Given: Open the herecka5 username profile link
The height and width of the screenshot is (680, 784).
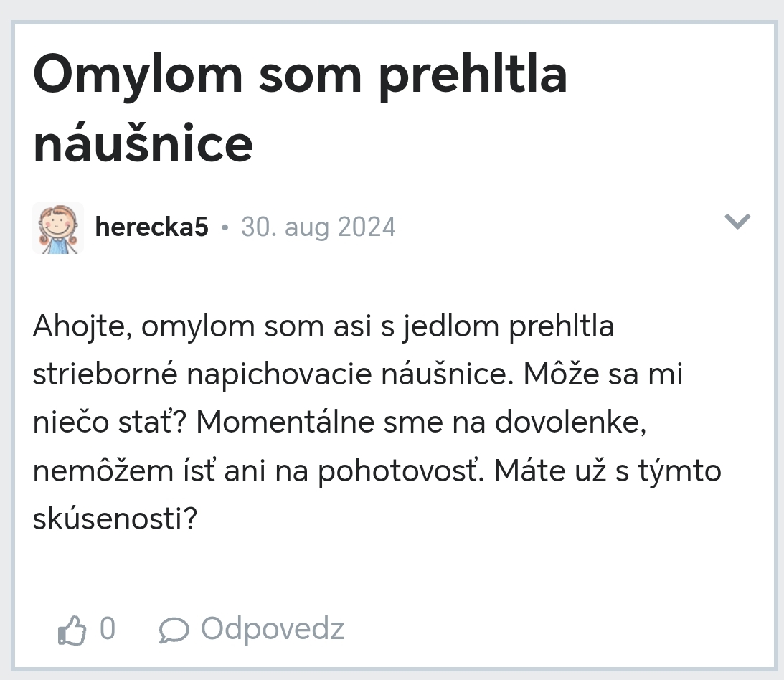Looking at the screenshot, I should [x=151, y=227].
